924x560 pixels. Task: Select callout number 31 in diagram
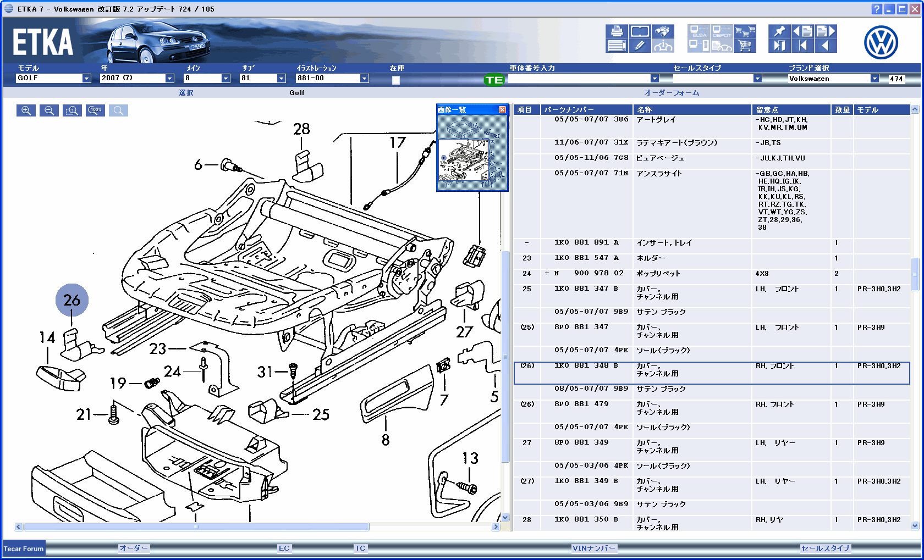coord(265,372)
